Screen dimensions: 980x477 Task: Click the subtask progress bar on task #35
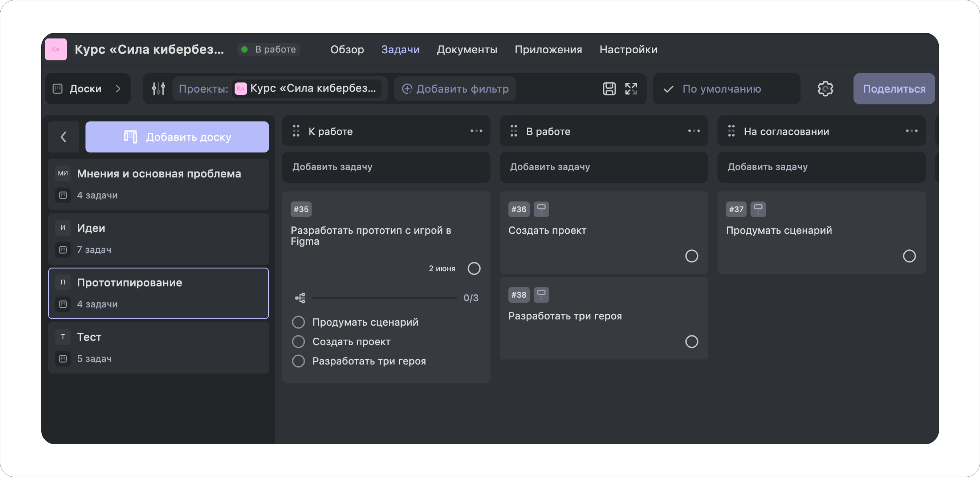[x=384, y=298]
